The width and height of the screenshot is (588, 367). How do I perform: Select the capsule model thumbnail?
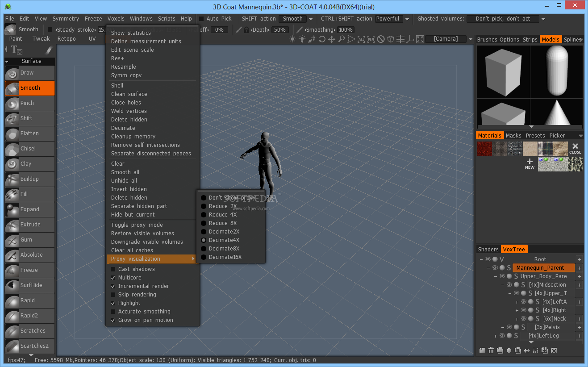pos(556,72)
